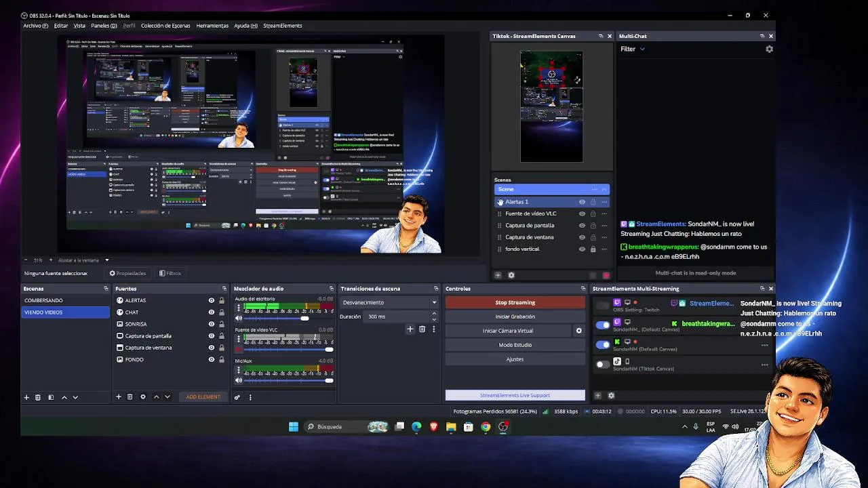
Task: Unlock the FONDO source
Action: click(x=221, y=360)
